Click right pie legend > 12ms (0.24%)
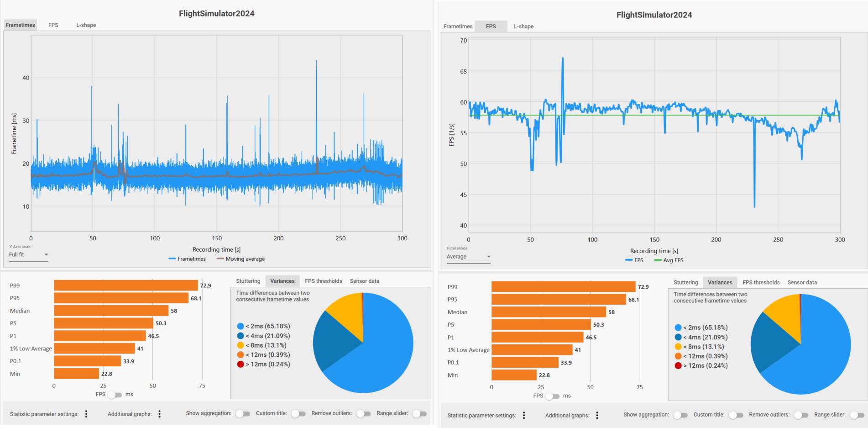Viewport: 868px width, 428px height. pyautogui.click(x=701, y=366)
